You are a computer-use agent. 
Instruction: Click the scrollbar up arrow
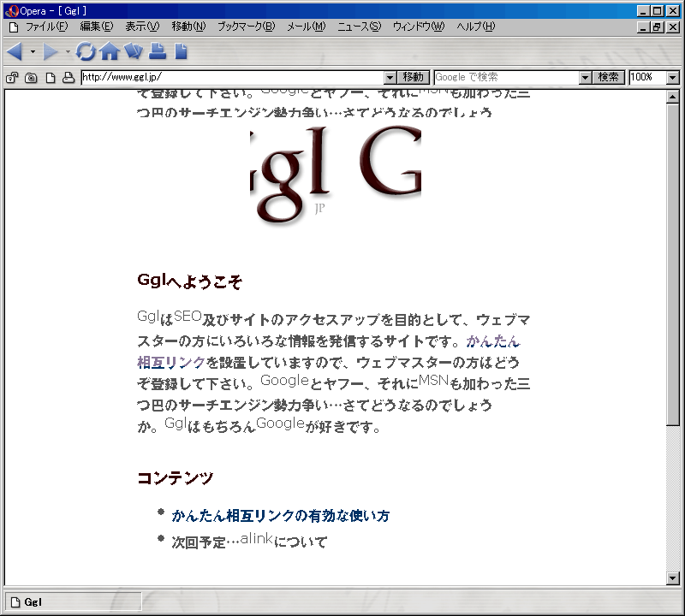click(673, 97)
